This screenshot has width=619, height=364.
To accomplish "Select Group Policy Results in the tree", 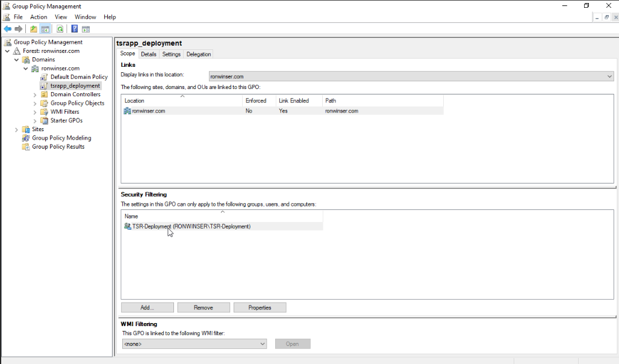I will tap(58, 147).
